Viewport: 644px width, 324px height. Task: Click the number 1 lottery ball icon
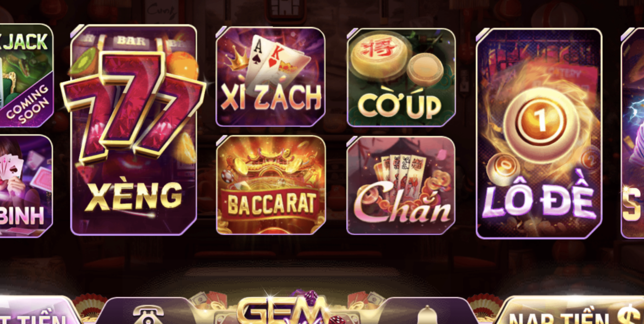tap(541, 120)
